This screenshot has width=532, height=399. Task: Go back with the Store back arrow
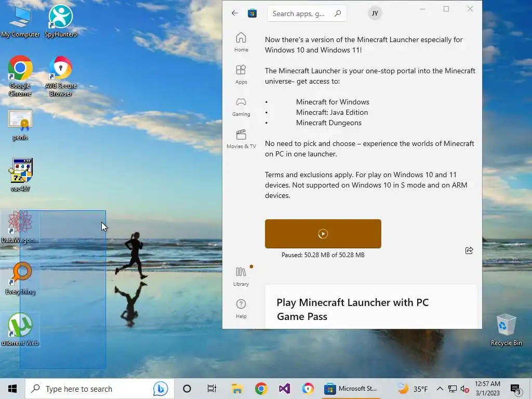[x=234, y=13]
